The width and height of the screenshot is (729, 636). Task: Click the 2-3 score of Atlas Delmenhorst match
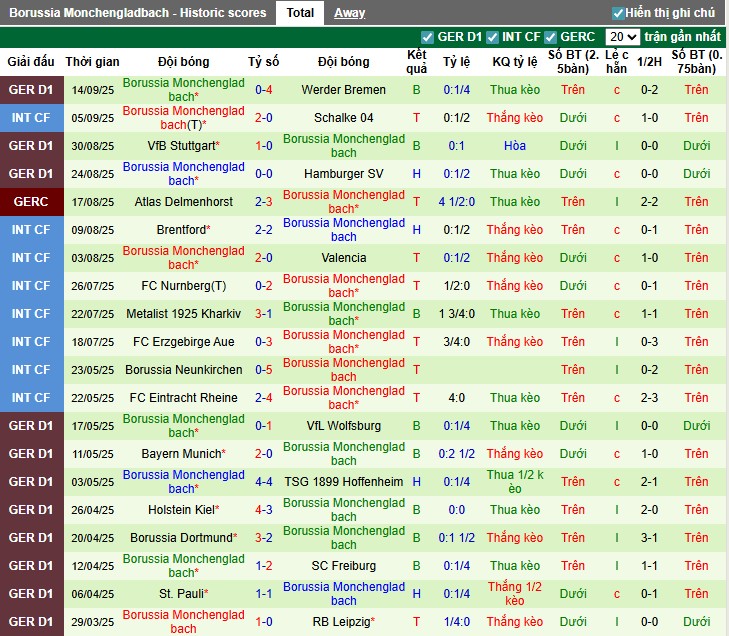(x=264, y=202)
